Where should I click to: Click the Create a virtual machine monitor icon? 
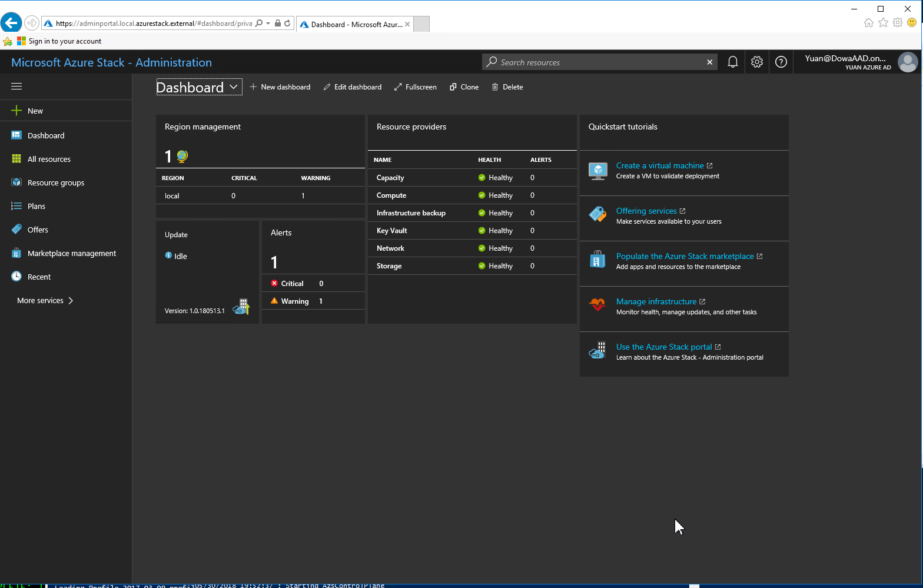(x=598, y=171)
